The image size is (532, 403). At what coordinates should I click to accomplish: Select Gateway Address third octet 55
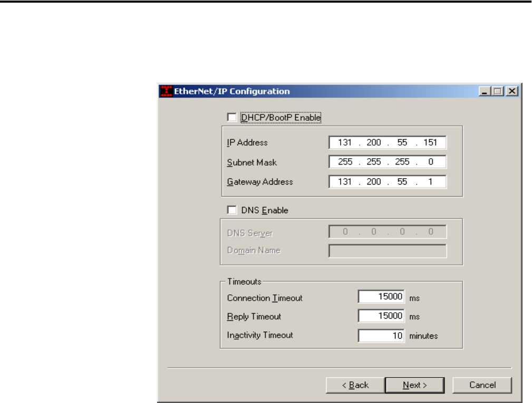(402, 181)
